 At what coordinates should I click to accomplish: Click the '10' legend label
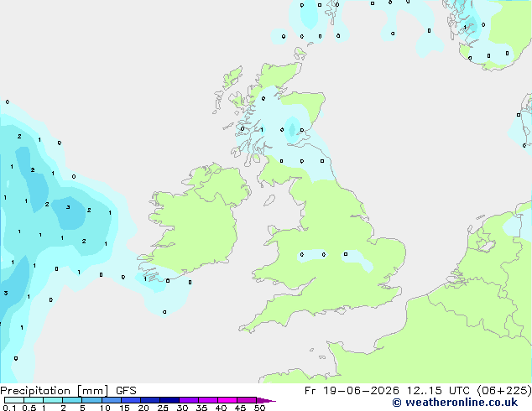point(105,408)
